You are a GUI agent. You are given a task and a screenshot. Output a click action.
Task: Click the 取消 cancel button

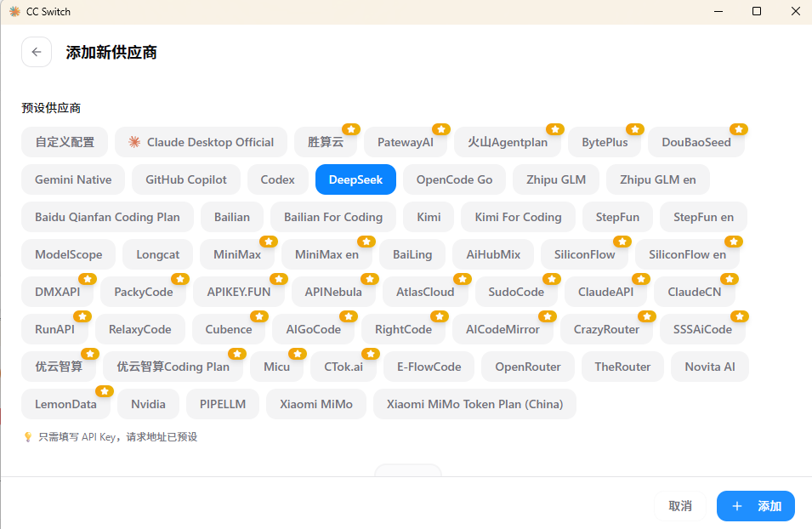coord(680,506)
